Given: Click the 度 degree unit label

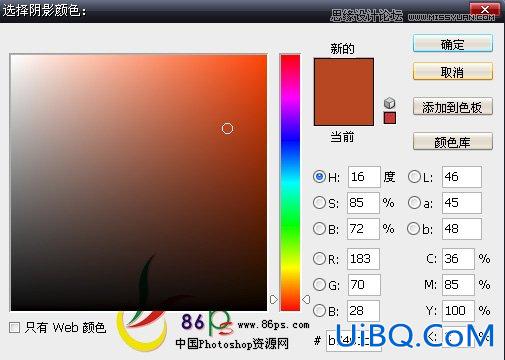Looking at the screenshot, I should (389, 177).
